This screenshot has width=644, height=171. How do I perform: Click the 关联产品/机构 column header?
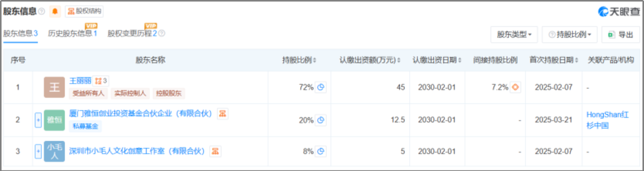pyautogui.click(x=610, y=60)
